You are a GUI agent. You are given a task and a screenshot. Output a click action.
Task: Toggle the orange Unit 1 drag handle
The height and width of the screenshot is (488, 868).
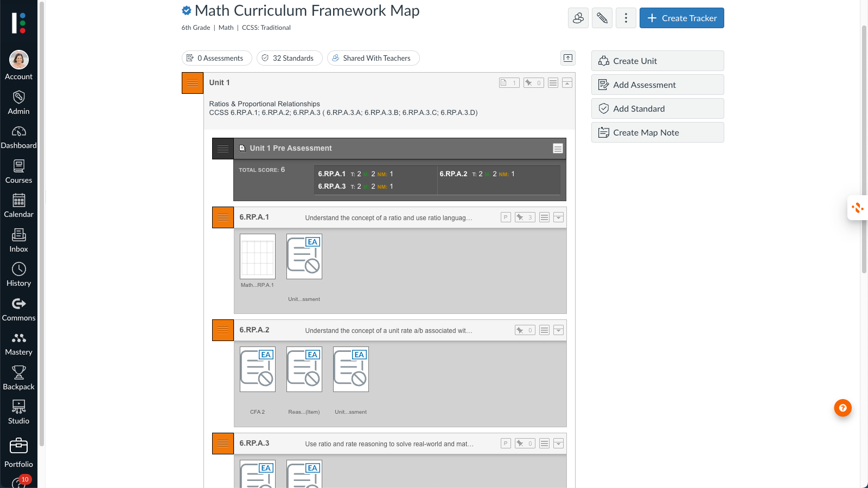point(193,83)
